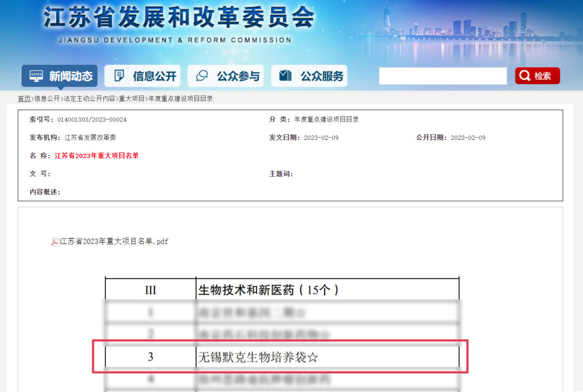The width and height of the screenshot is (583, 392).
Task: Click the PDF file icon beside the attachment
Action: point(55,242)
